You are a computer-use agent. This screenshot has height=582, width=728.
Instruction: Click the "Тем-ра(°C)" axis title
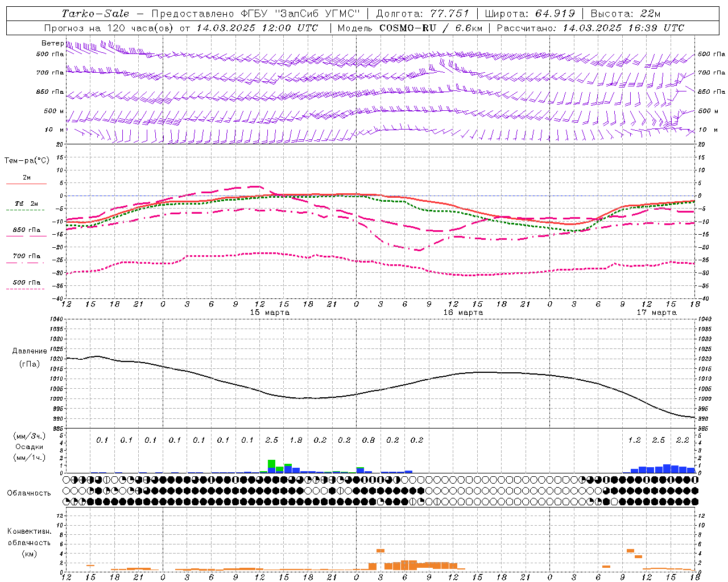coord(27,161)
